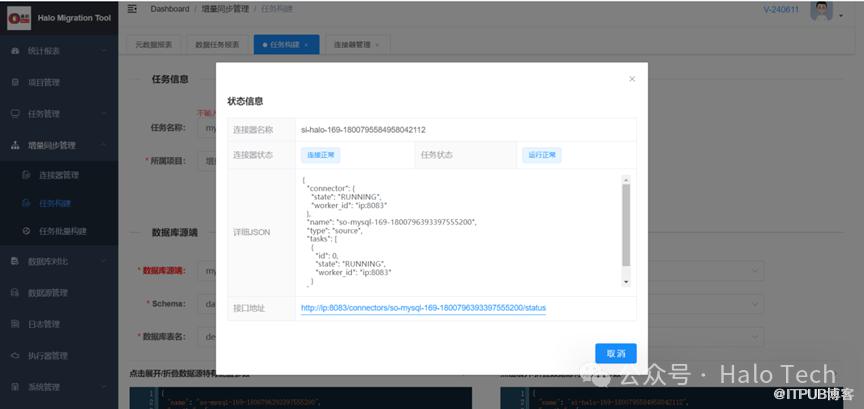Screen dimensions: 864x409
Task: Click the 取消 button in dialog
Action: [x=615, y=353]
